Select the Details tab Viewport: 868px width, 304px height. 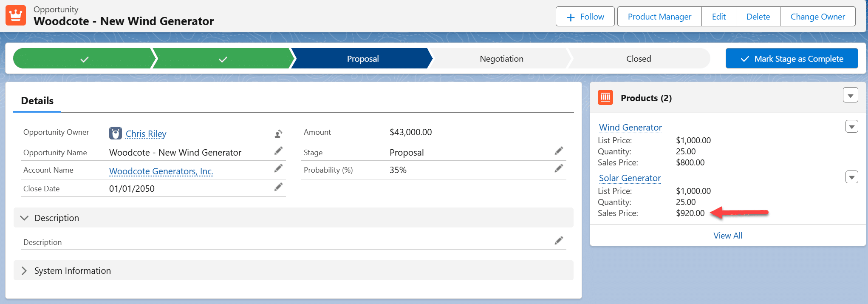(37, 101)
